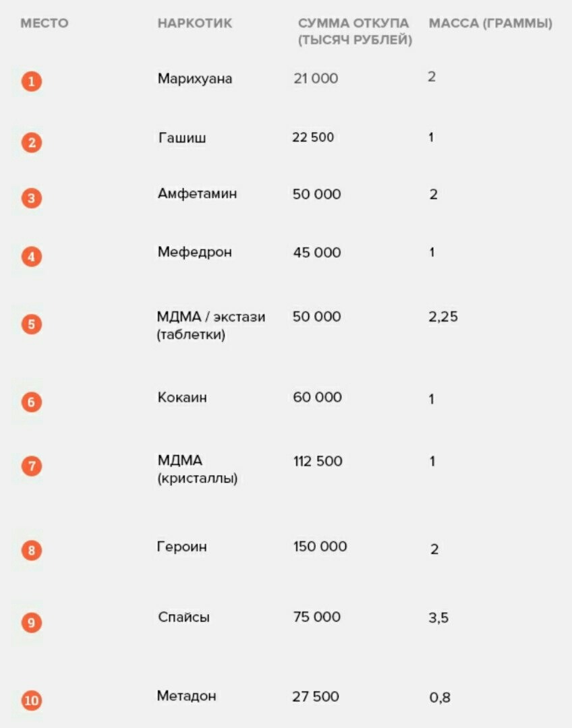Screen dimensions: 572x728
Task: Select the Кокаин table entry
Action: click(x=182, y=398)
